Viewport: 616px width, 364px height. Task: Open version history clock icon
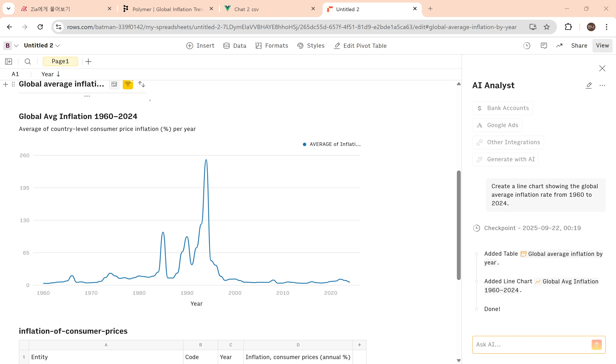[527, 46]
